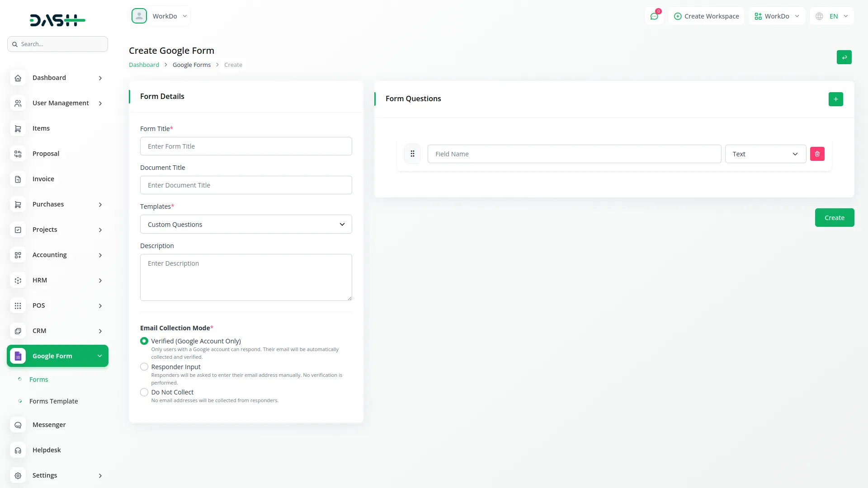Select the Responder Input email option
Image resolution: width=868 pixels, height=488 pixels.
144,366
